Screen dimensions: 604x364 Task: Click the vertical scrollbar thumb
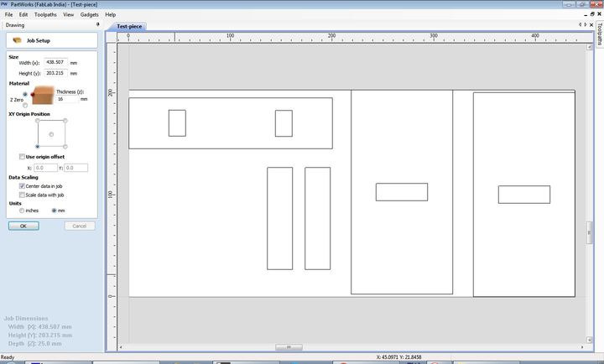[x=590, y=232]
